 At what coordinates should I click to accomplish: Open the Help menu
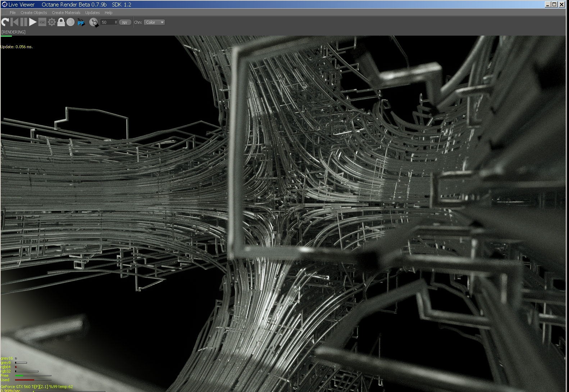pos(108,13)
